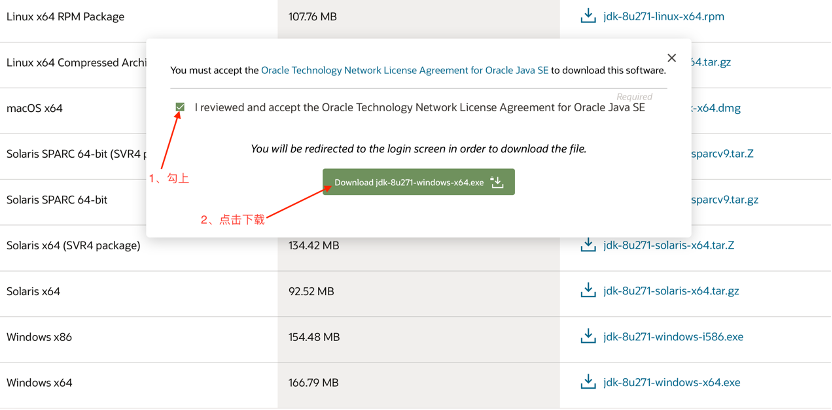Click the 'I reviewed and accept' label text

[420, 107]
